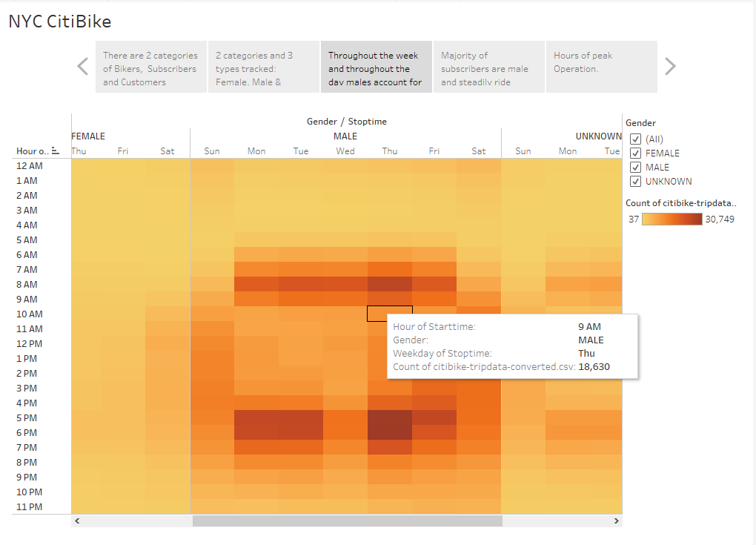This screenshot has width=756, height=545.
Task: Uncheck the UNKNOWN gender filter
Action: pos(635,182)
